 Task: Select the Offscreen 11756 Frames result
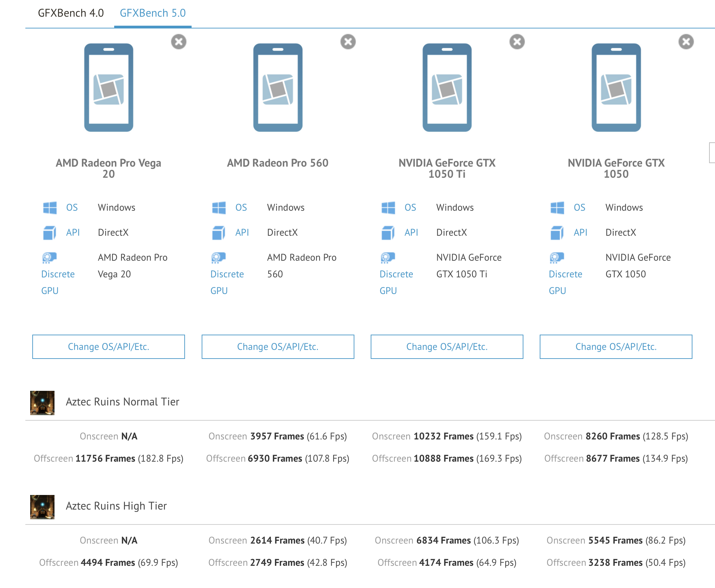(109, 459)
